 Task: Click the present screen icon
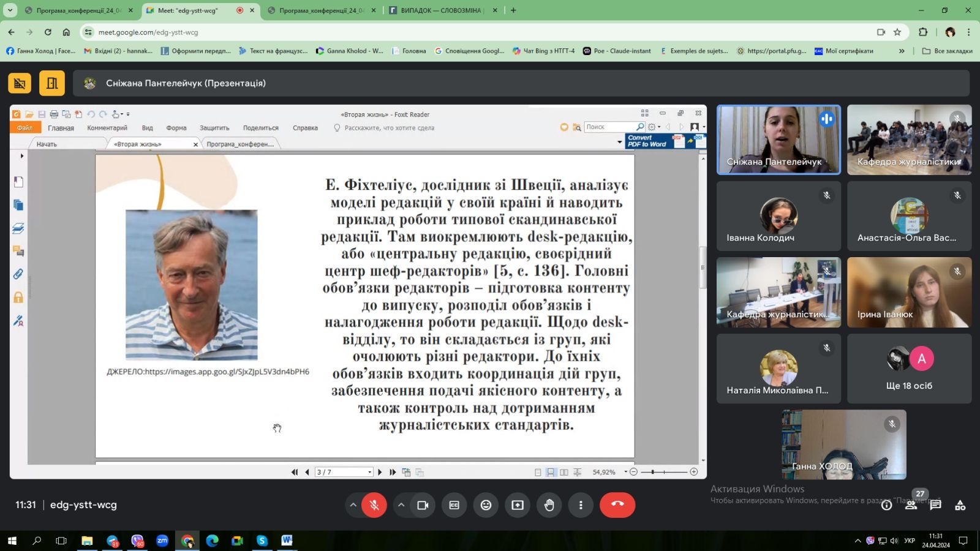click(x=518, y=505)
